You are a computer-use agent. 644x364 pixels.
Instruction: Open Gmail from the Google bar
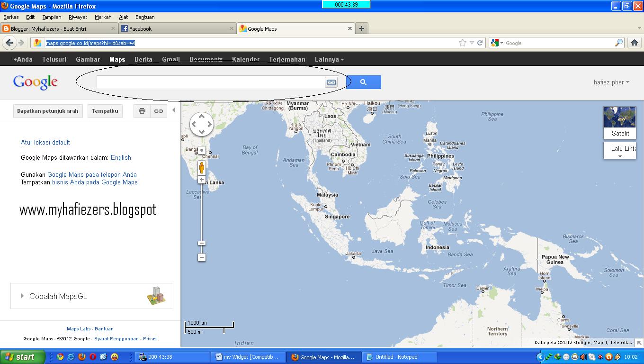click(171, 59)
